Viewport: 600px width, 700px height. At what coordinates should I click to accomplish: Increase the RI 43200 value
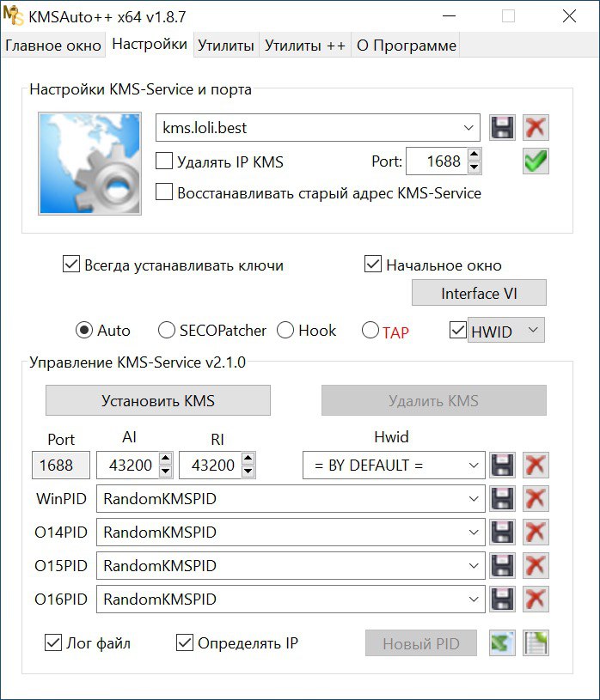[248, 459]
